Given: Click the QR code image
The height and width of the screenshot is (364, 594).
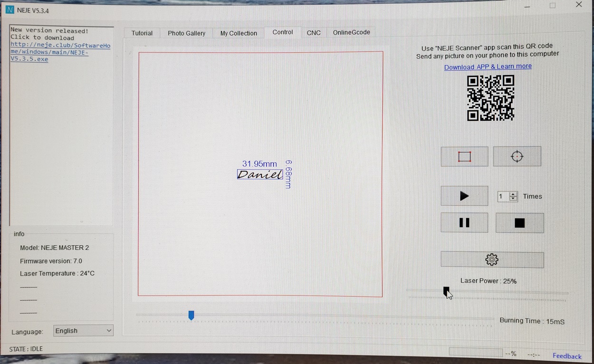Looking at the screenshot, I should tap(490, 98).
